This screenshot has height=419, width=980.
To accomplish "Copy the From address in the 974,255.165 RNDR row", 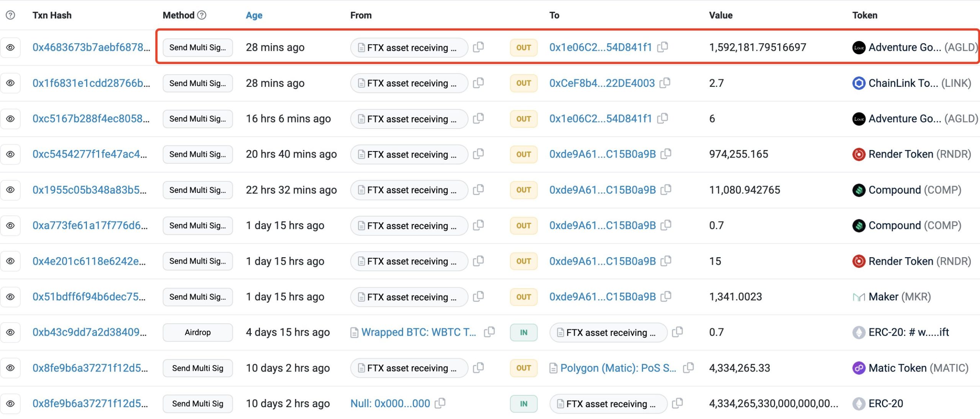I will (478, 154).
